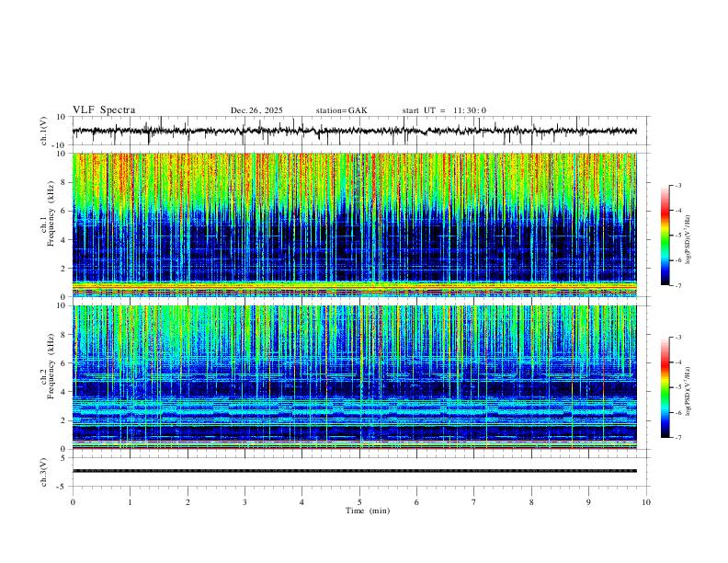Click the "-3" label on ch.1 color bar
728x563 pixels.
pos(678,185)
